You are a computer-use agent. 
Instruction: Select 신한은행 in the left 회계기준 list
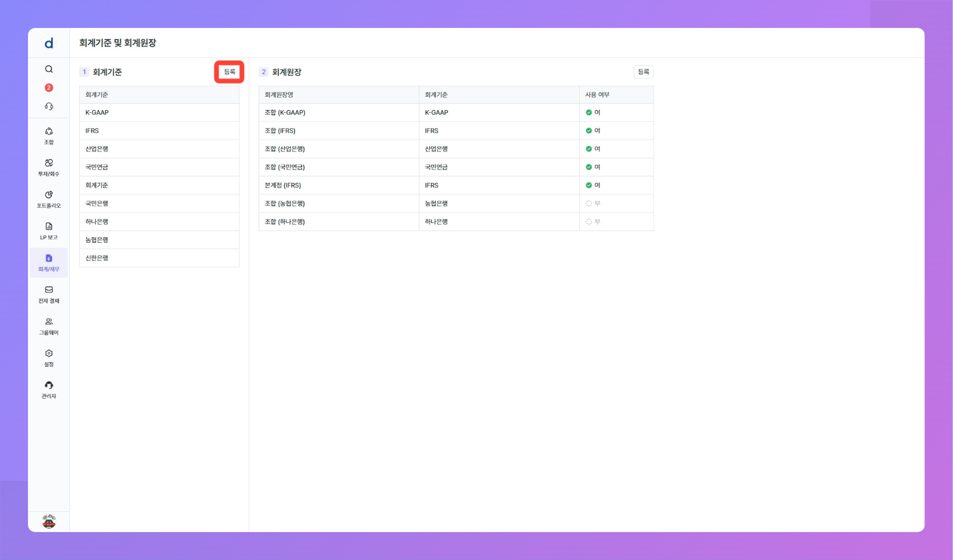pos(159,258)
